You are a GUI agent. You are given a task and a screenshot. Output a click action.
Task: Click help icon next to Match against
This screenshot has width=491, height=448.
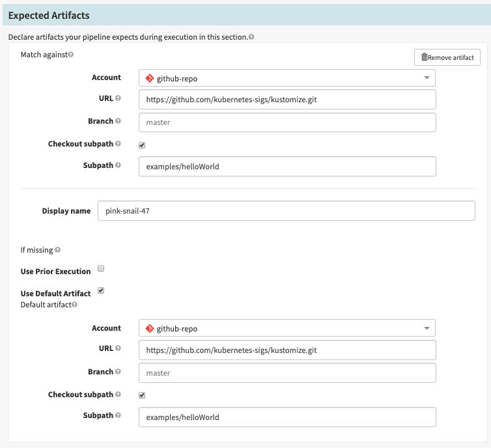(x=71, y=55)
